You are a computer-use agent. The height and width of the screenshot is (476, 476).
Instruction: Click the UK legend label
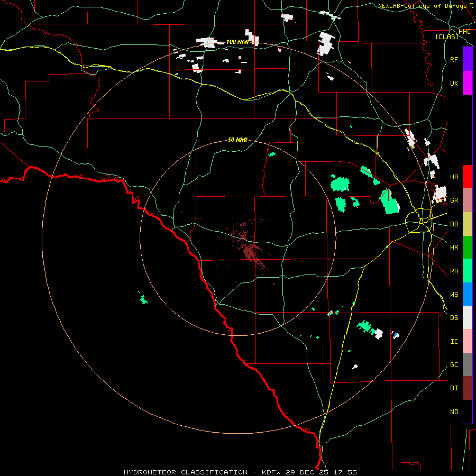point(454,84)
